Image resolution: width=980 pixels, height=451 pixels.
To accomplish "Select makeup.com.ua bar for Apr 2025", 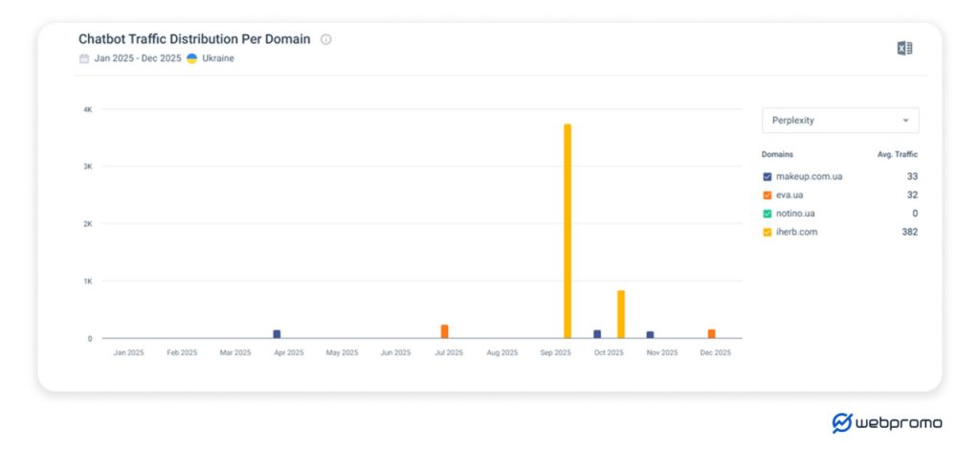I will [277, 334].
